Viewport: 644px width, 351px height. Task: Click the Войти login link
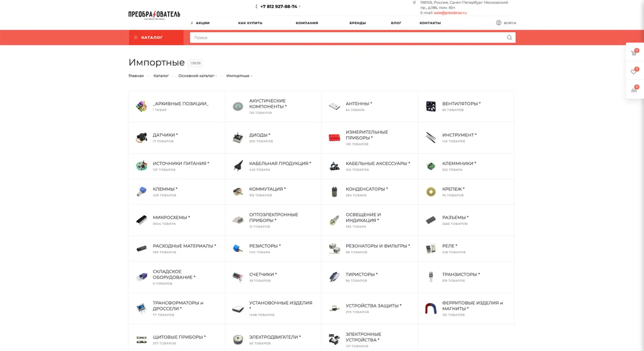point(510,23)
